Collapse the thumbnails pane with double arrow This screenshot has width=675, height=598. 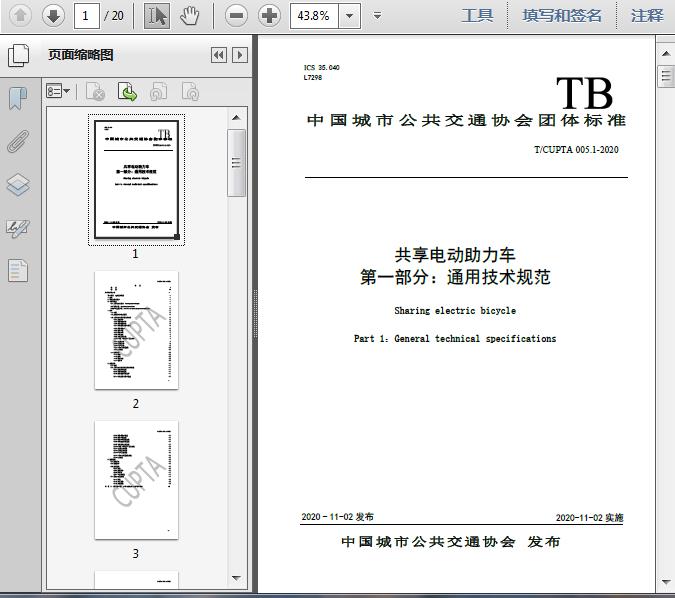tap(219, 55)
